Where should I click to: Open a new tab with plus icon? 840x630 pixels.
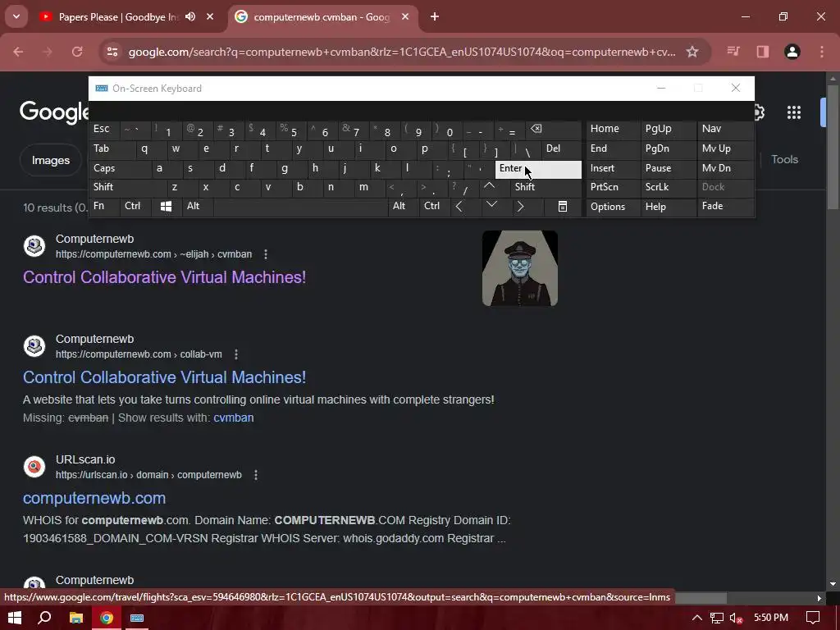click(x=435, y=16)
